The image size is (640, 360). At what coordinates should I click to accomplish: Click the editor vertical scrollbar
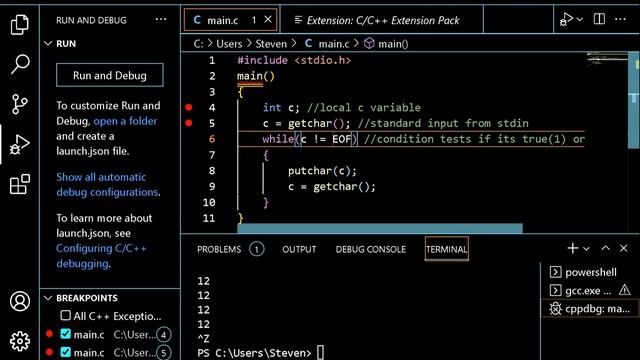(x=633, y=100)
